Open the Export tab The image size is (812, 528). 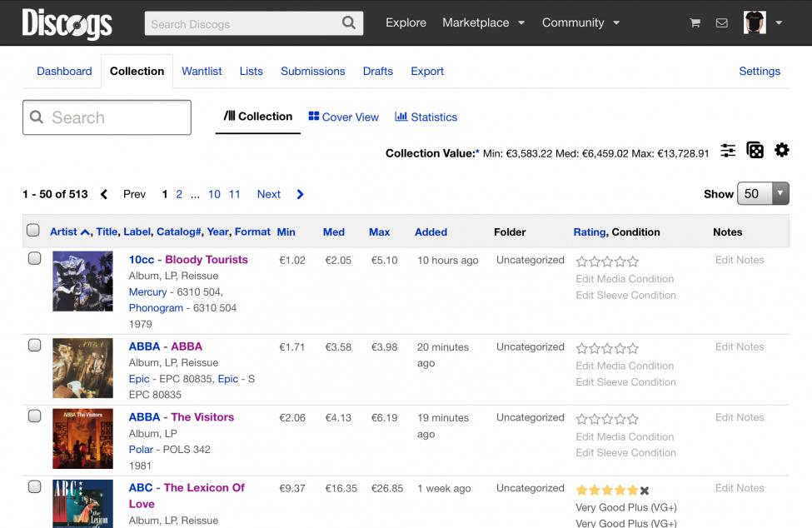(x=427, y=72)
